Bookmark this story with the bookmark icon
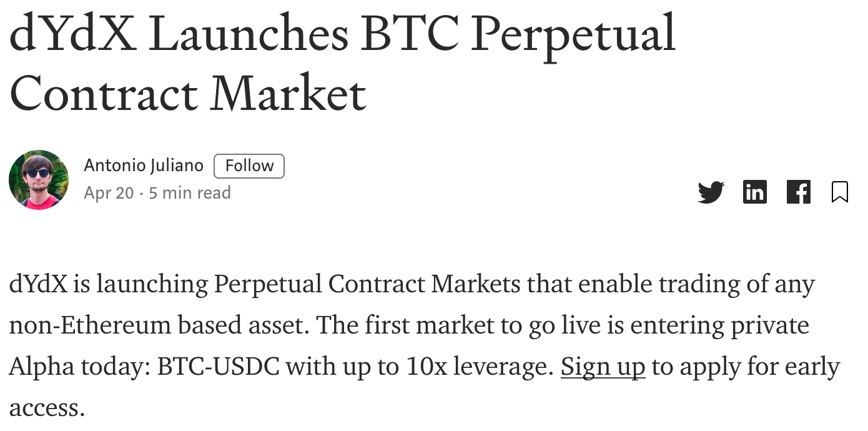Viewport: 868px width, 431px height. click(x=840, y=192)
